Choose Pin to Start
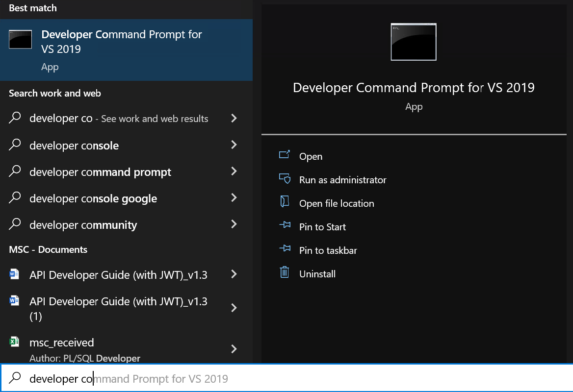 tap(322, 227)
